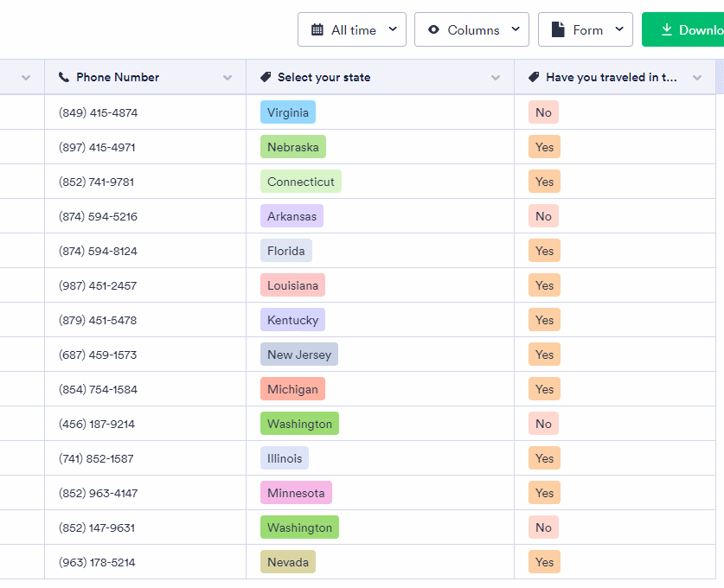The width and height of the screenshot is (724, 588).
Task: Click the phone icon in Phone Number header
Action: coord(64,78)
